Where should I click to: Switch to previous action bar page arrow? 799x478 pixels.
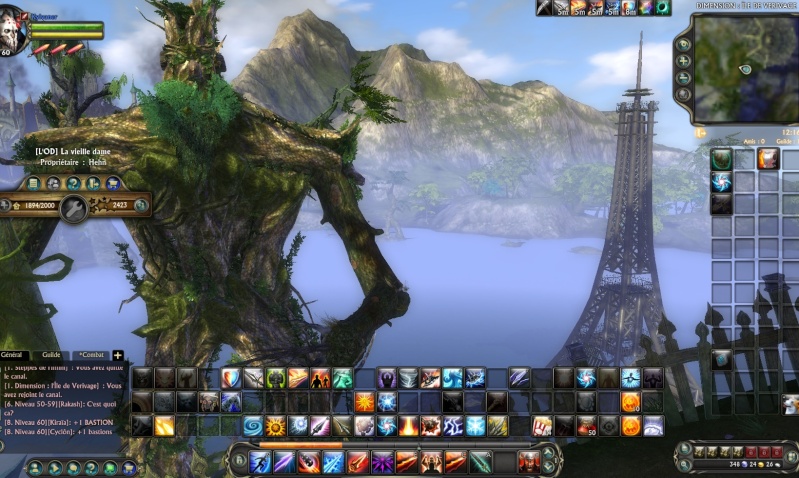coord(548,453)
